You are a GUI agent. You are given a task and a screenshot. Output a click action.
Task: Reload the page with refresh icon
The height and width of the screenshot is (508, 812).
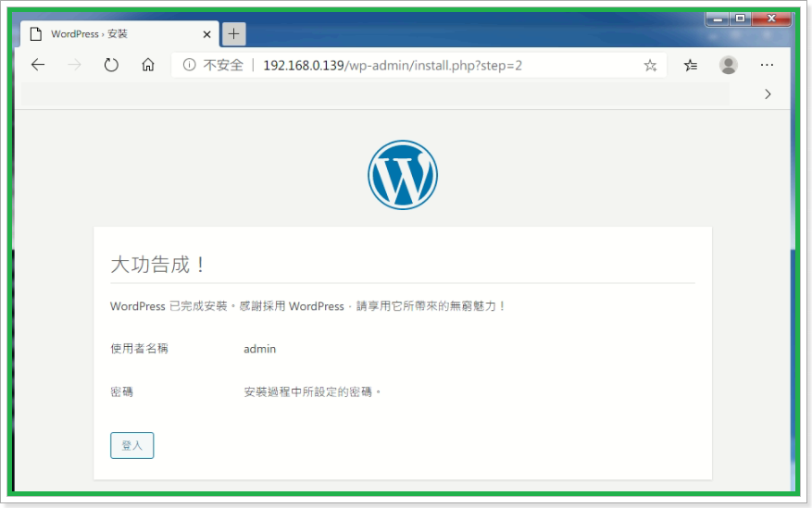click(x=111, y=65)
